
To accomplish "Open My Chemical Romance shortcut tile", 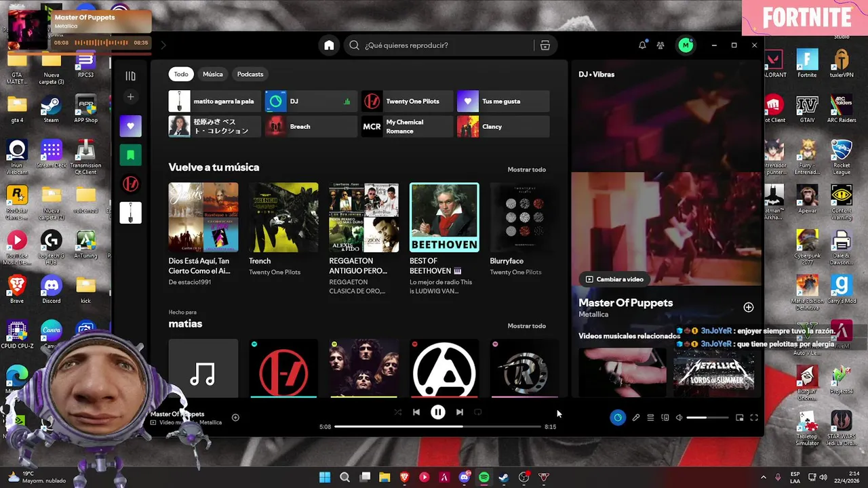I will pyautogui.click(x=407, y=127).
